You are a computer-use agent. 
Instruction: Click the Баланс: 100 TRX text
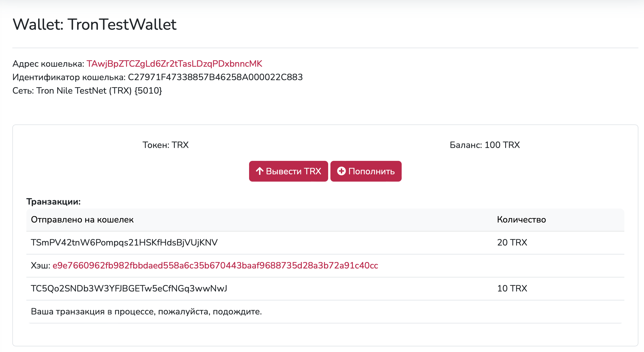coord(484,145)
